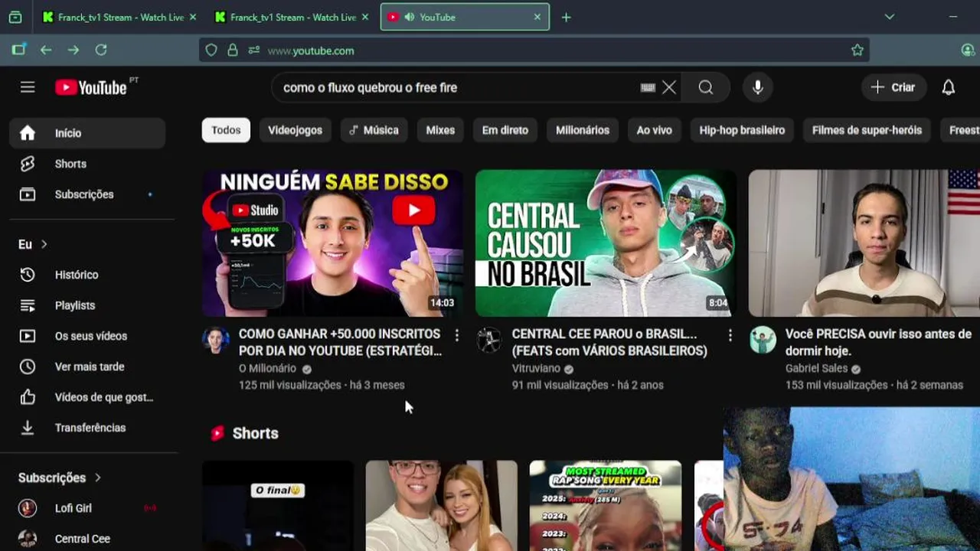The image size is (980, 551).
Task: Open a new browser tab
Action: [x=566, y=17]
